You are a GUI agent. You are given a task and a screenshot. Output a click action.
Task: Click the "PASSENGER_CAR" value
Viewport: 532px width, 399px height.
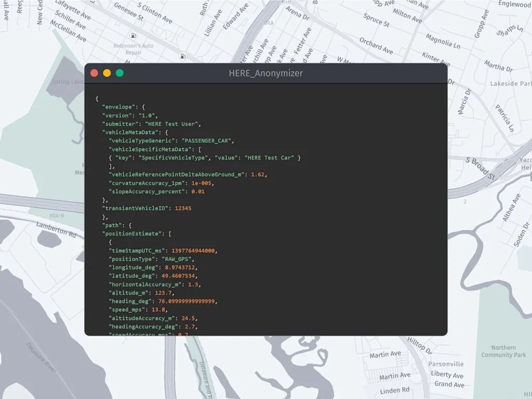click(x=206, y=141)
